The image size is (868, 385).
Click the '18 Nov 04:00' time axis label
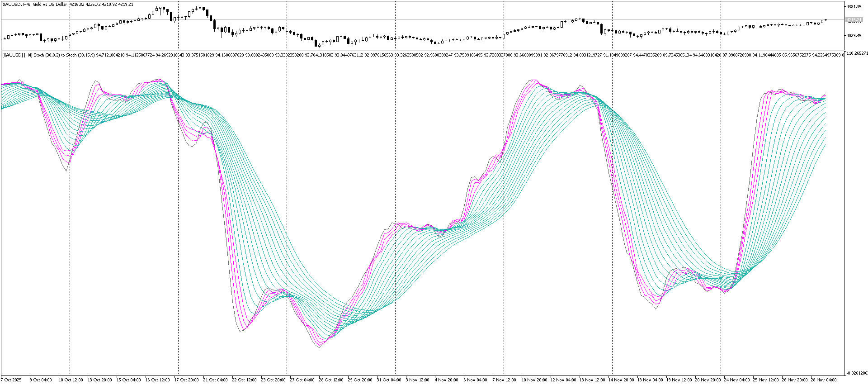(x=650, y=380)
